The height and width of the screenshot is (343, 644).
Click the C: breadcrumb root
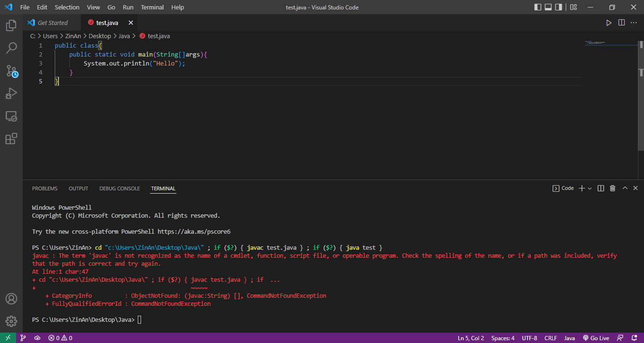pos(33,36)
